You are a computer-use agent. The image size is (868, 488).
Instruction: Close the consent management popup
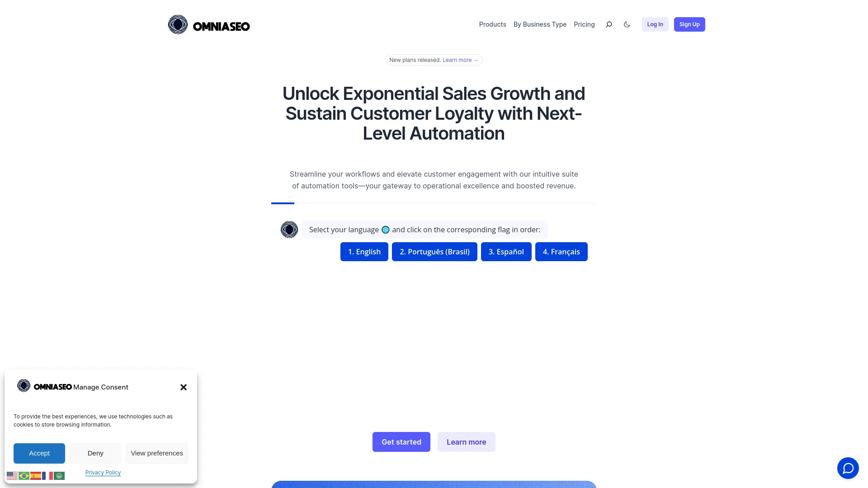pos(184,387)
